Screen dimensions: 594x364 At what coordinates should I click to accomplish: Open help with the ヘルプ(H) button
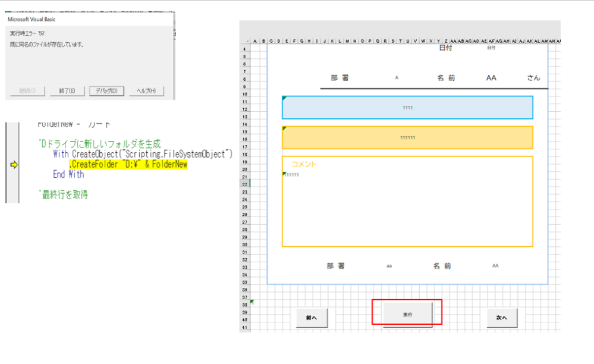coord(146,90)
